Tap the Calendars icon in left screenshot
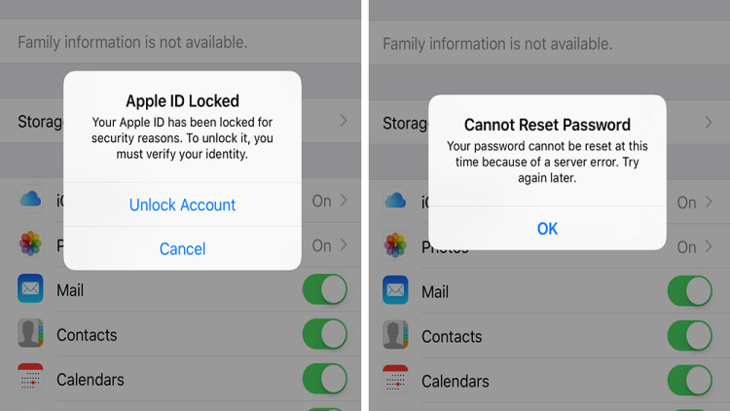Viewport: 730px width, 411px height. tap(30, 377)
